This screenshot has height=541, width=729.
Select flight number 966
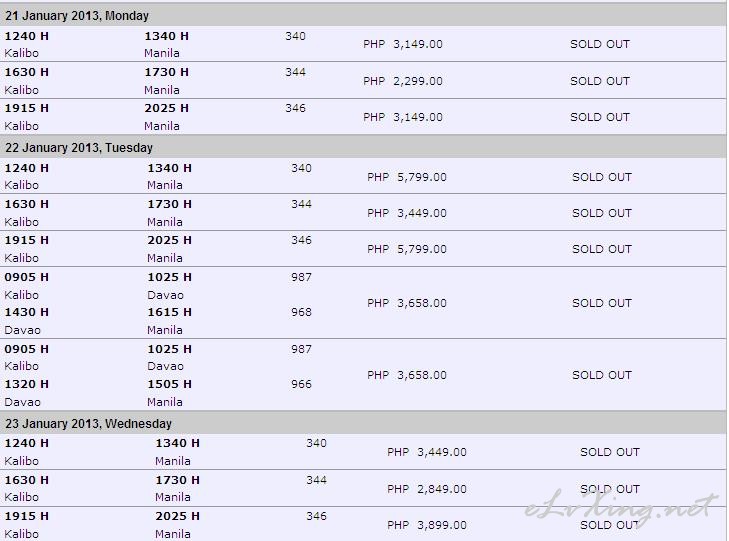click(301, 384)
